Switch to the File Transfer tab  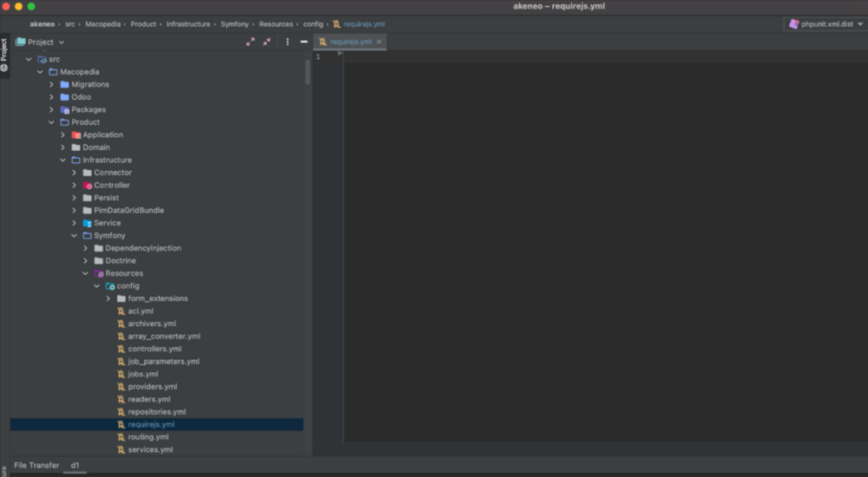[x=36, y=466]
